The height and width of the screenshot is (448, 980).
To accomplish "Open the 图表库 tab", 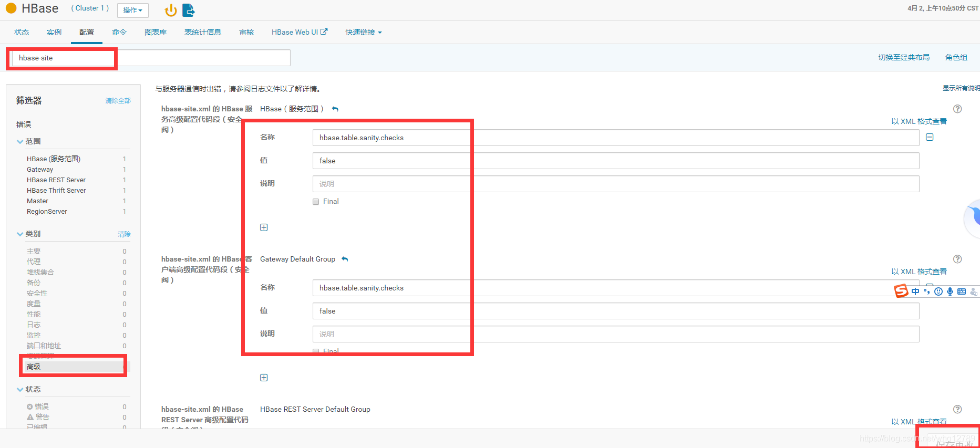I will (x=156, y=32).
